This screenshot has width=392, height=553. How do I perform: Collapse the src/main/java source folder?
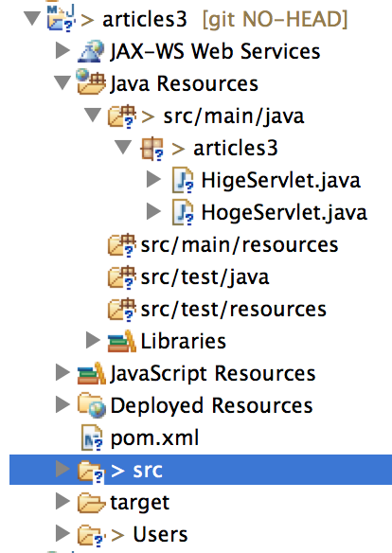click(93, 116)
